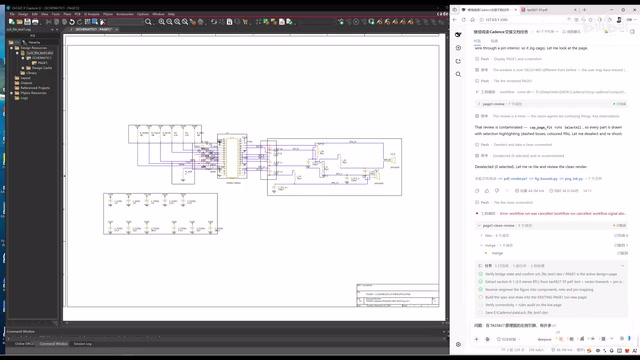Expand the Design Resources tree node
This screenshot has width=640, height=360.
[x=11, y=48]
